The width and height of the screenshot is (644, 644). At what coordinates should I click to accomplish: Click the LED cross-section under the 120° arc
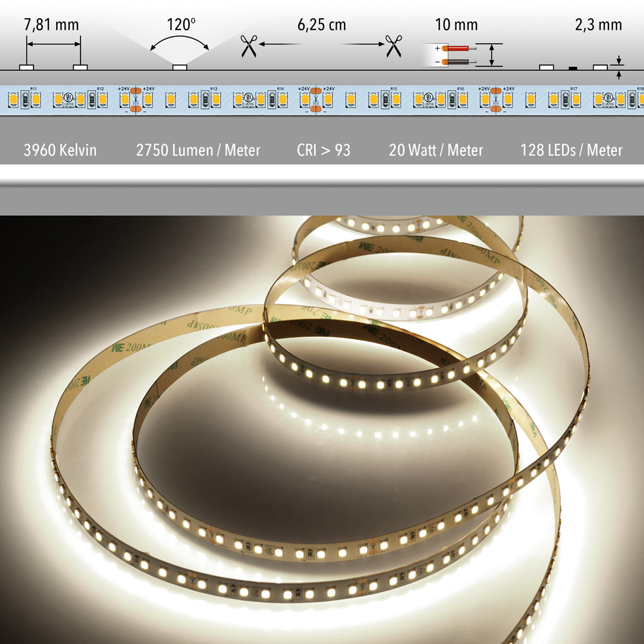[180, 66]
